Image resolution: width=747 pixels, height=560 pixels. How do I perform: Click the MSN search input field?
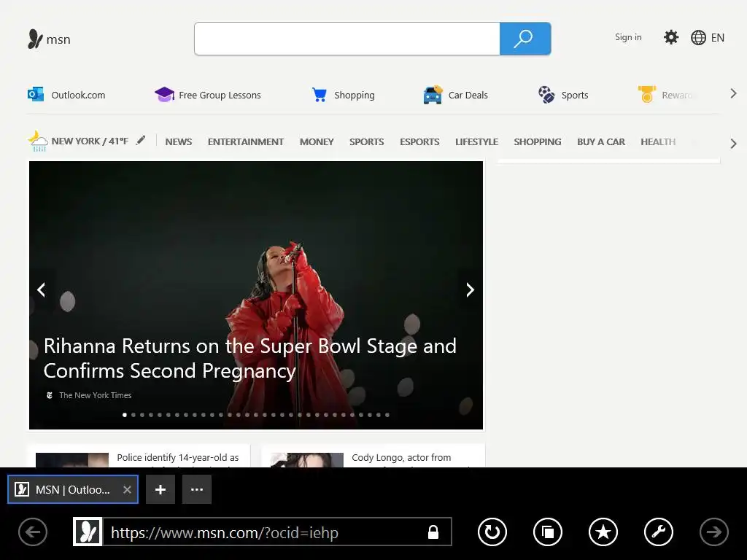tap(347, 39)
